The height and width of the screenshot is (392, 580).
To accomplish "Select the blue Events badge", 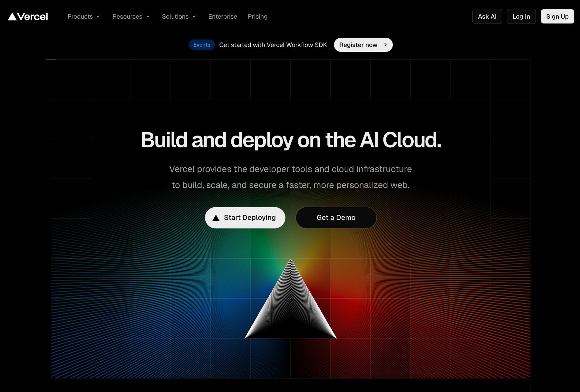I will [202, 45].
